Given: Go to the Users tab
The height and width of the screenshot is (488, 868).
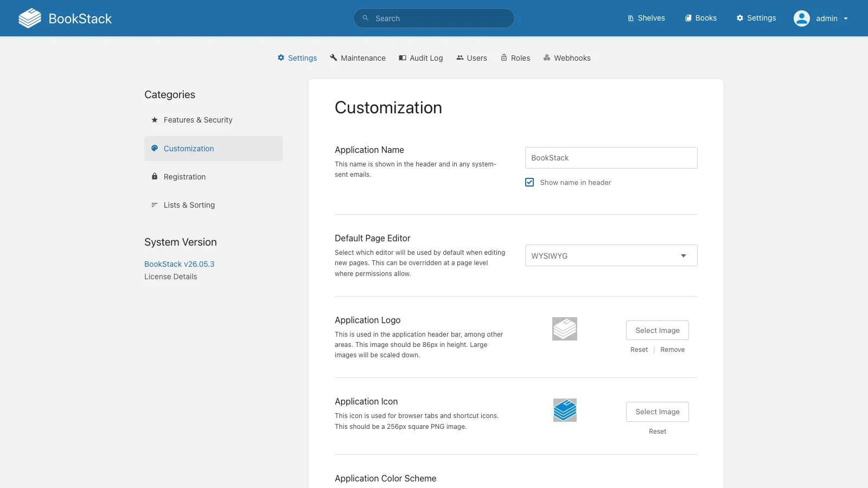Looking at the screenshot, I should click(472, 58).
